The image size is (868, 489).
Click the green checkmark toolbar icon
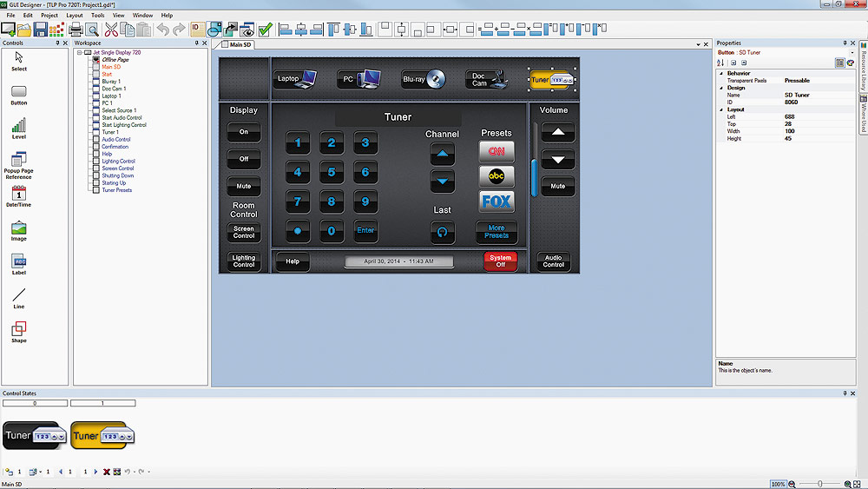(265, 30)
